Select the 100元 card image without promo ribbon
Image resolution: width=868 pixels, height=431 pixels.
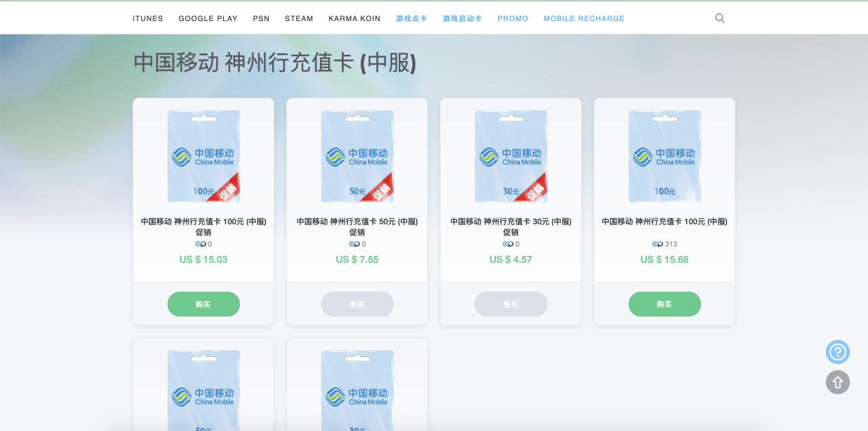coord(665,156)
